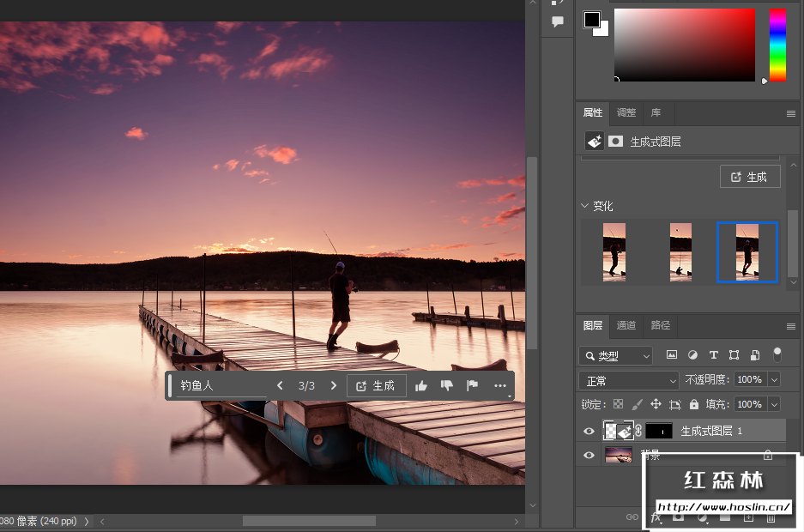This screenshot has width=804, height=532.
Task: Go to previous variation in taskbar
Action: pyautogui.click(x=280, y=386)
